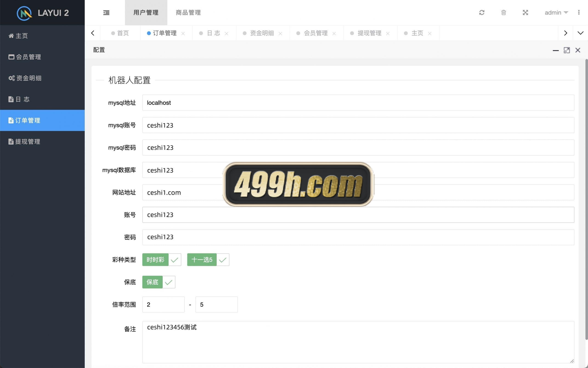Close the 日 志 tab

(x=226, y=33)
